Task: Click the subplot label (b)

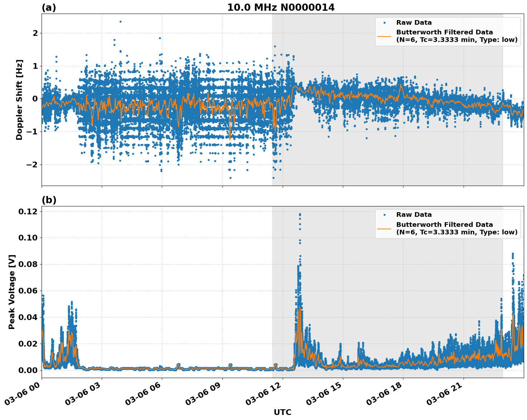Action: [x=50, y=200]
